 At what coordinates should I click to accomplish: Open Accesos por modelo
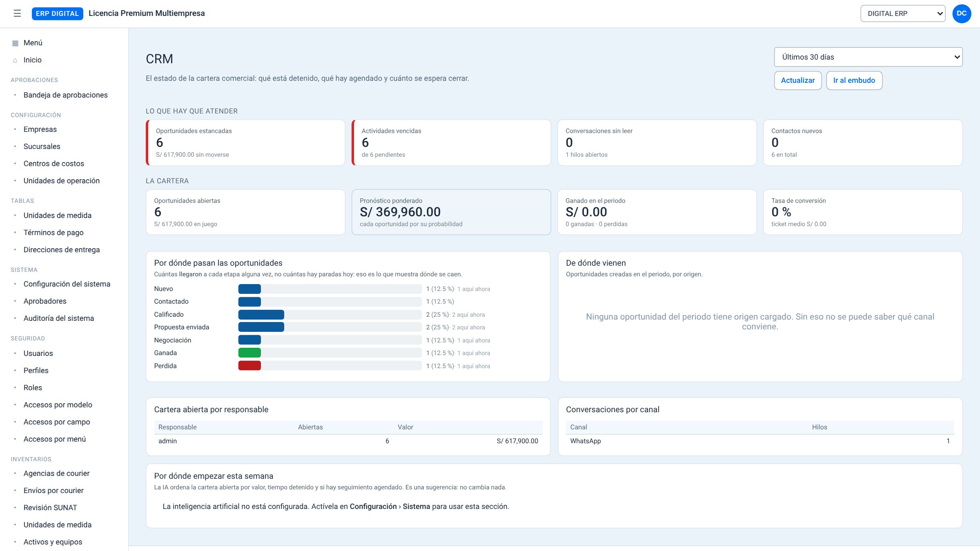click(x=58, y=405)
